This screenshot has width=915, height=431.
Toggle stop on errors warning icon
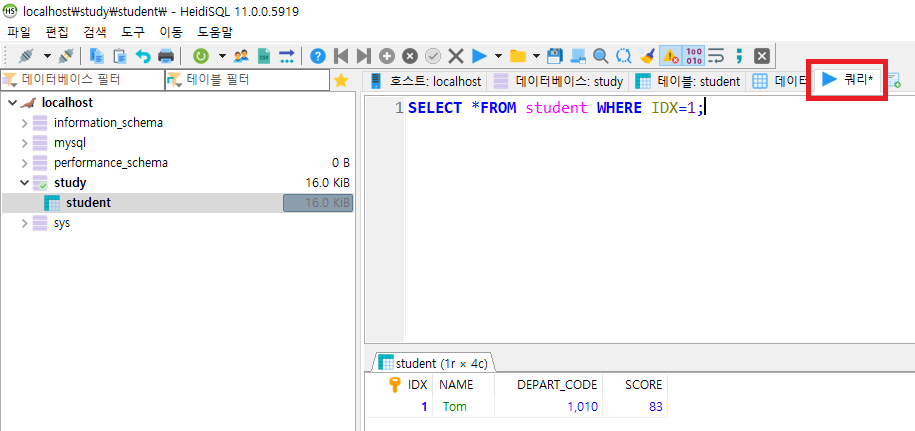tap(670, 56)
